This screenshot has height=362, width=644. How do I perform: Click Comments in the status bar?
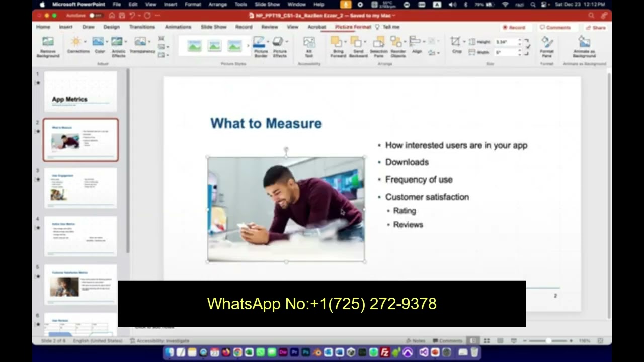click(x=447, y=341)
